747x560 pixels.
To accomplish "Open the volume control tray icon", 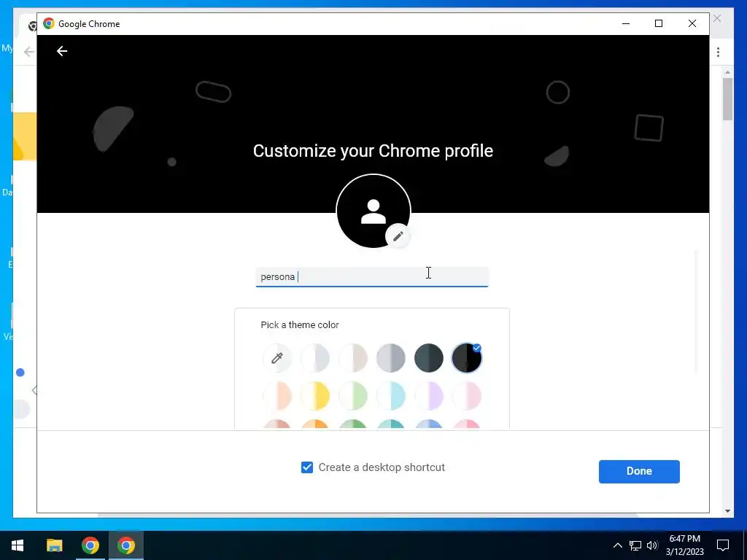I will tap(652, 545).
